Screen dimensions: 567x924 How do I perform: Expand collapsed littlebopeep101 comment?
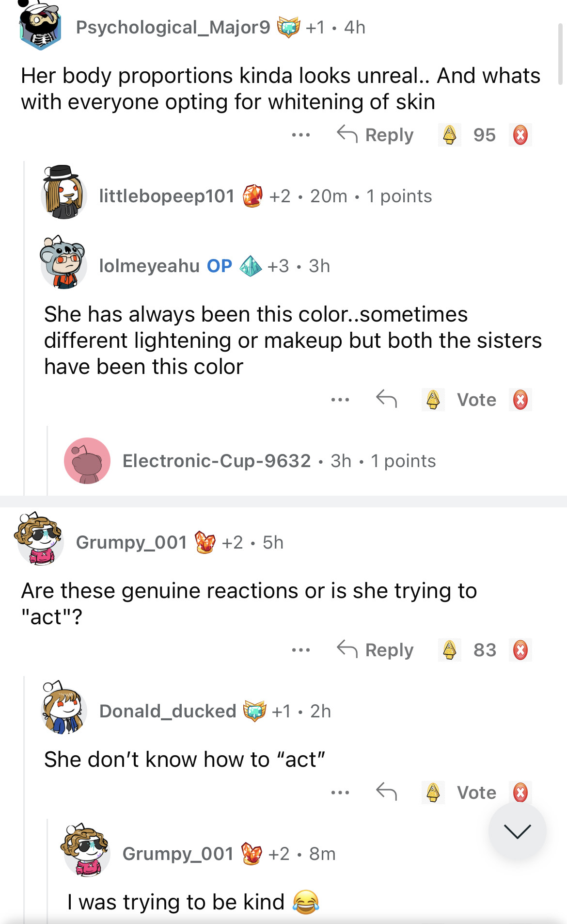[x=265, y=196]
